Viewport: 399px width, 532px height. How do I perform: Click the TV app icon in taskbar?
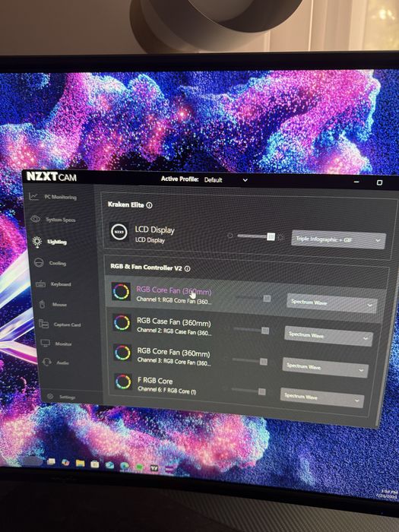(154, 468)
